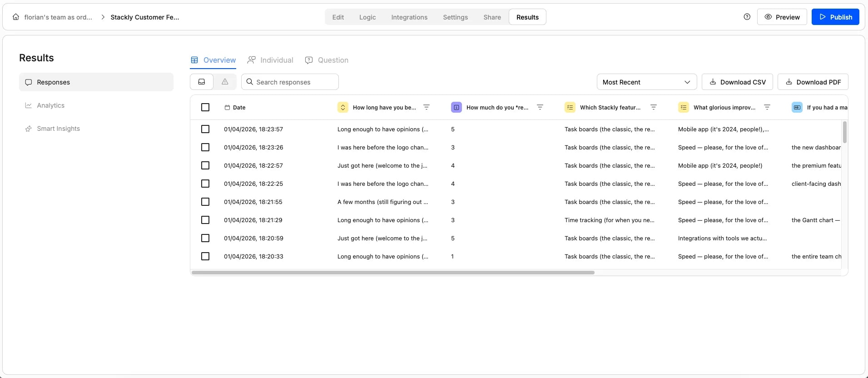Click the warning triangle filter icon
This screenshot has width=868, height=378.
click(x=225, y=82)
